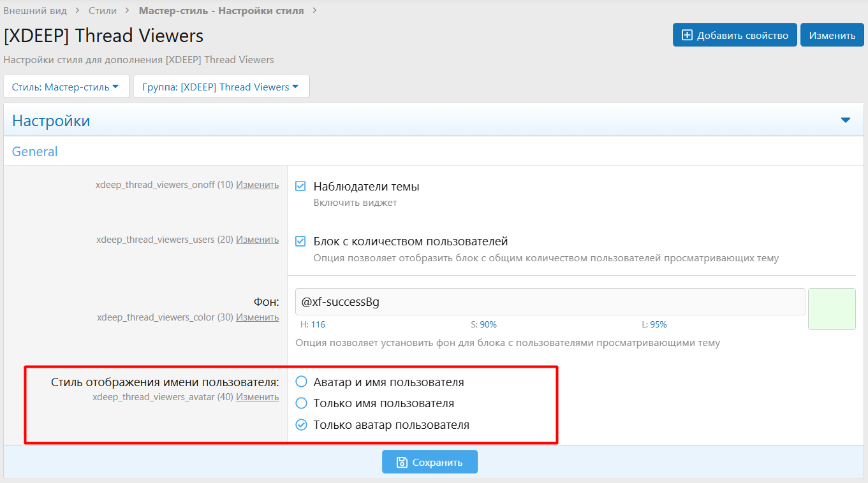868x483 pixels.
Task: Click the @xf-successBg input field
Action: (550, 301)
